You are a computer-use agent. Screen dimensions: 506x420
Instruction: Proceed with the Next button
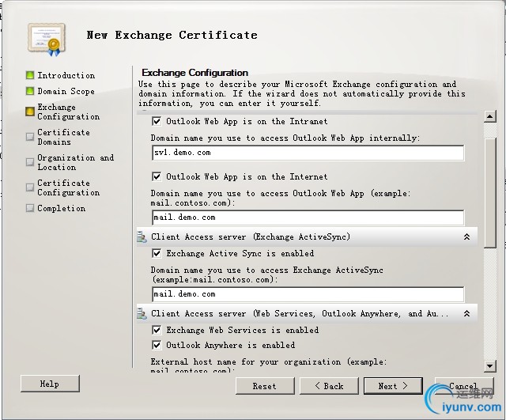click(x=393, y=386)
